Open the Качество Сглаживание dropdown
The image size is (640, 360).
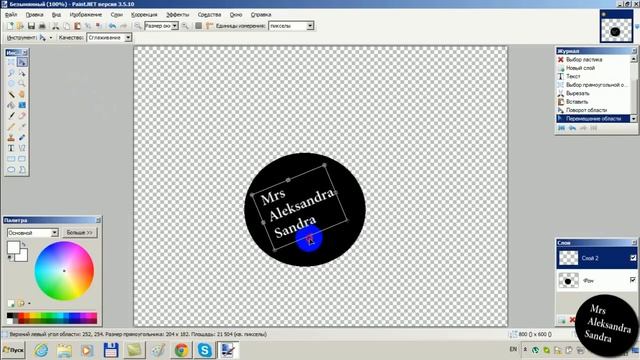pos(128,38)
